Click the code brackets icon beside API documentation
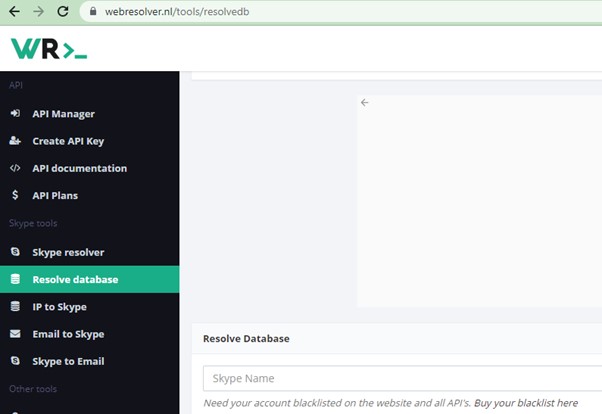Screen dimensions: 602x414 point(15,168)
